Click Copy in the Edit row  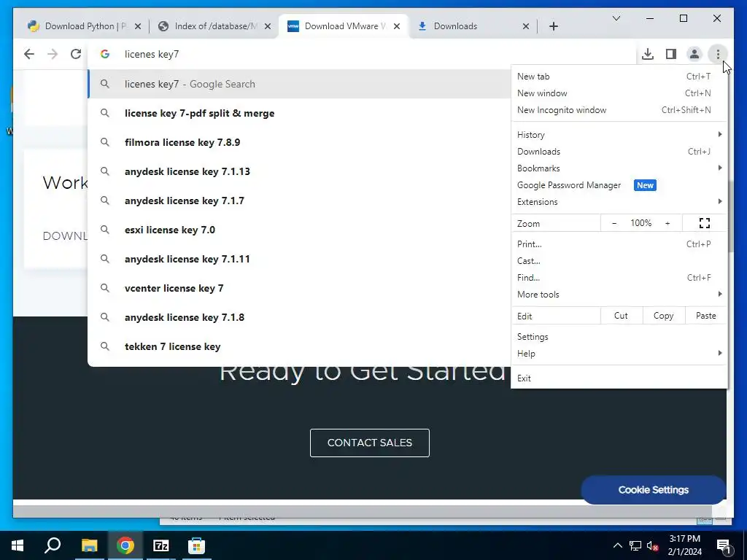coord(663,316)
